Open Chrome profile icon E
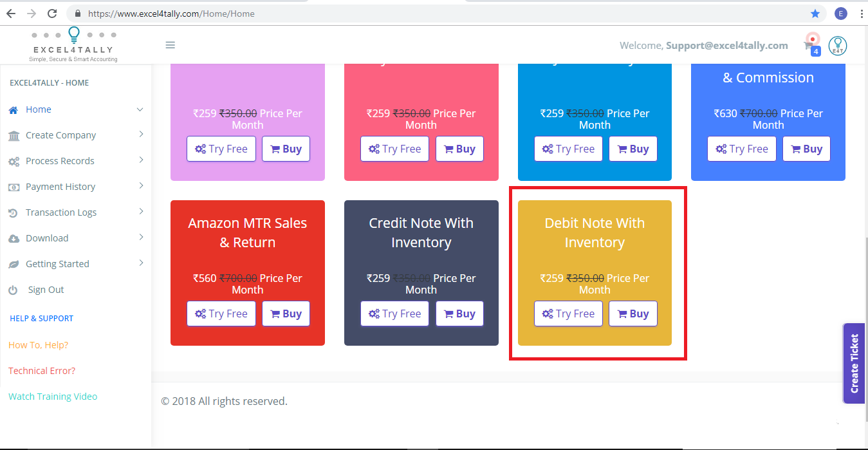 841,13
